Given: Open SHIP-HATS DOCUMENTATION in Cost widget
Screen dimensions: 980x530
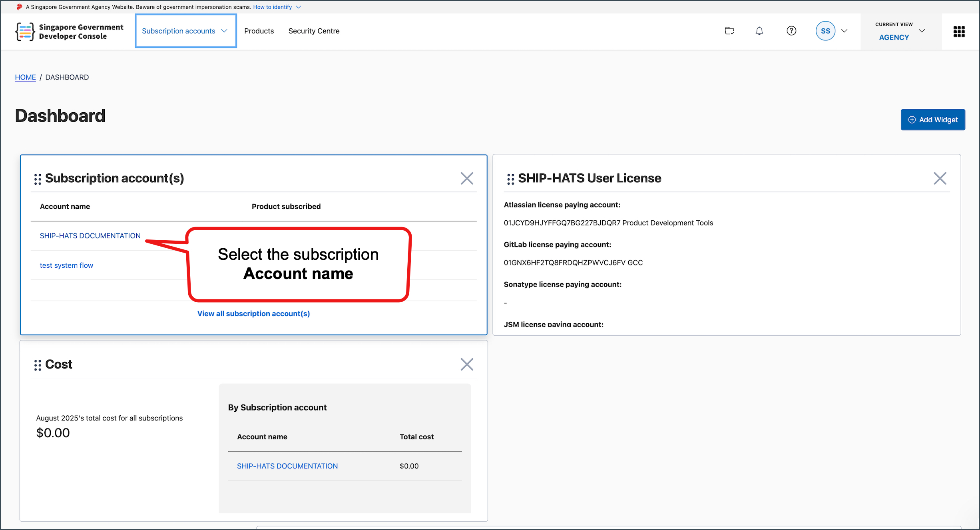Looking at the screenshot, I should (x=287, y=466).
